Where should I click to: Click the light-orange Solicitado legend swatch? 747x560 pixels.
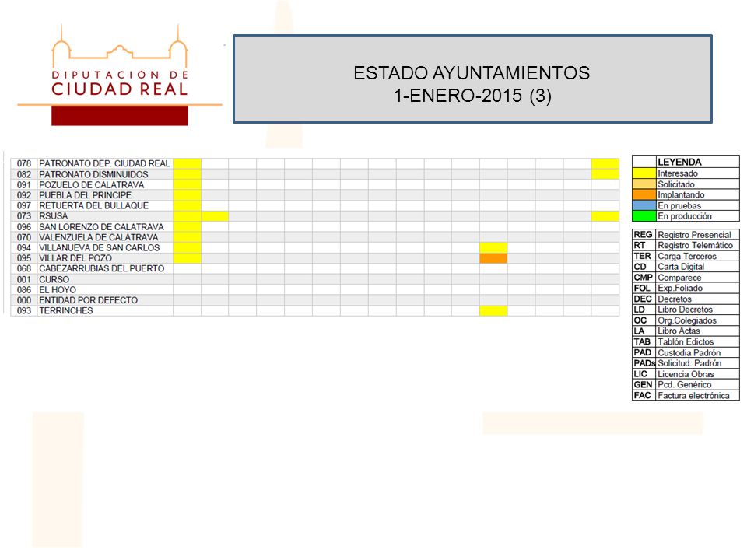coord(644,184)
